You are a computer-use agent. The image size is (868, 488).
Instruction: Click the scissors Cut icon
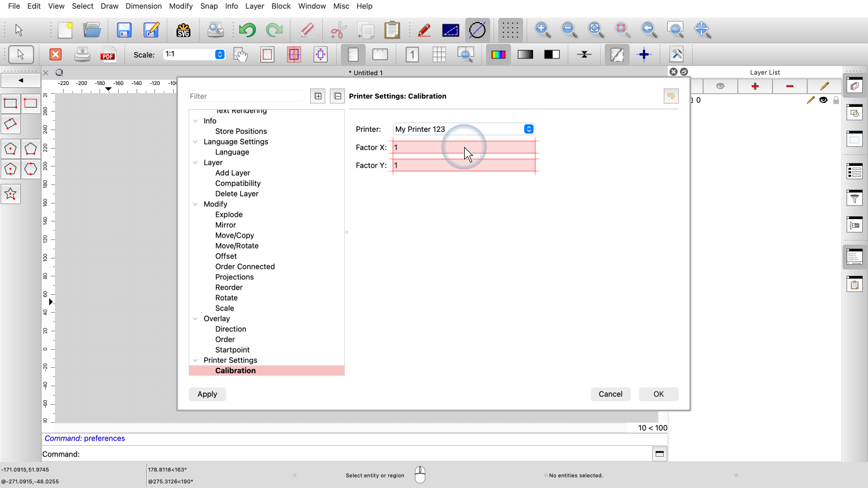[x=339, y=30]
